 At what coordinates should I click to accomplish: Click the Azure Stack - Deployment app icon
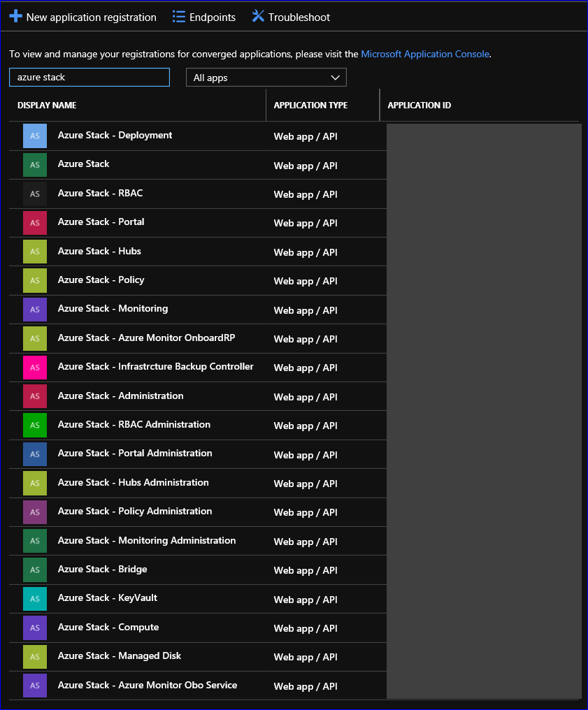pyautogui.click(x=35, y=136)
